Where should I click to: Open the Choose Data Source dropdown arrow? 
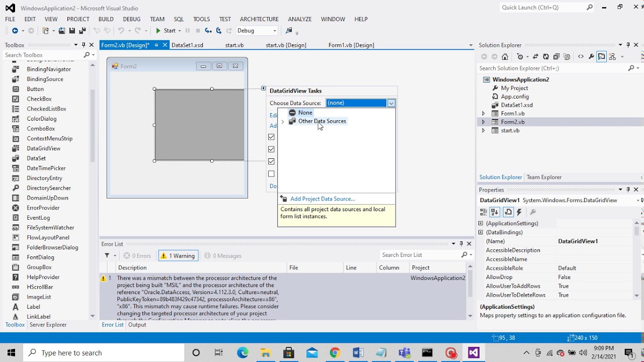coord(391,103)
